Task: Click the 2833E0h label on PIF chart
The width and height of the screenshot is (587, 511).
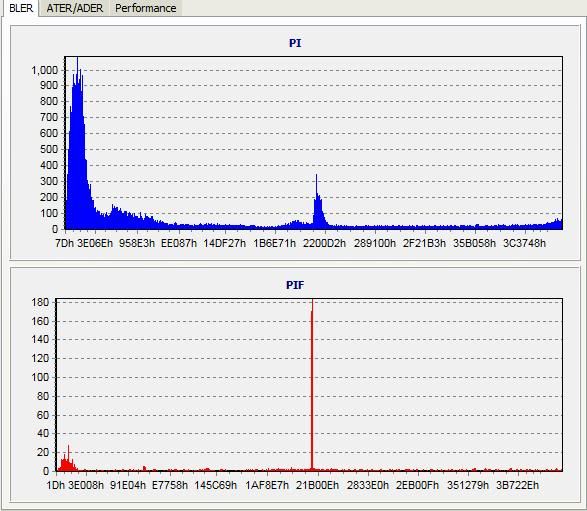Action: click(368, 486)
